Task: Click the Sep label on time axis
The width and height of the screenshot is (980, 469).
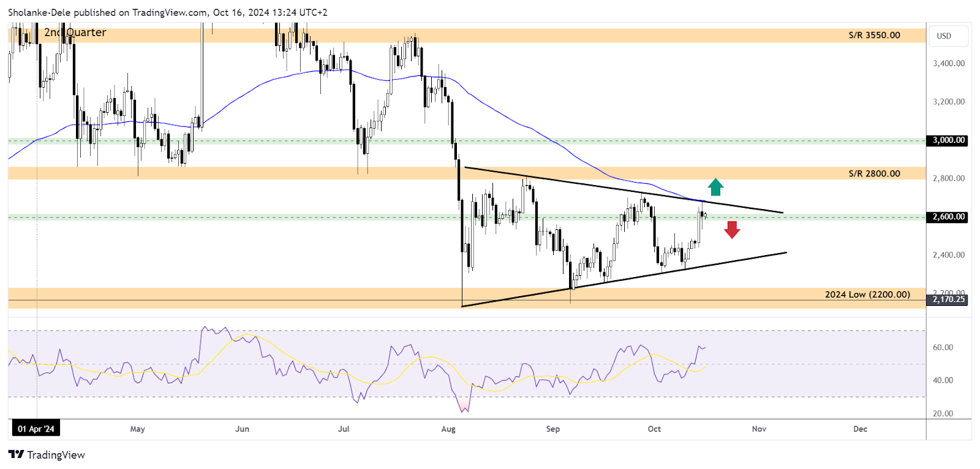Action: tap(553, 429)
